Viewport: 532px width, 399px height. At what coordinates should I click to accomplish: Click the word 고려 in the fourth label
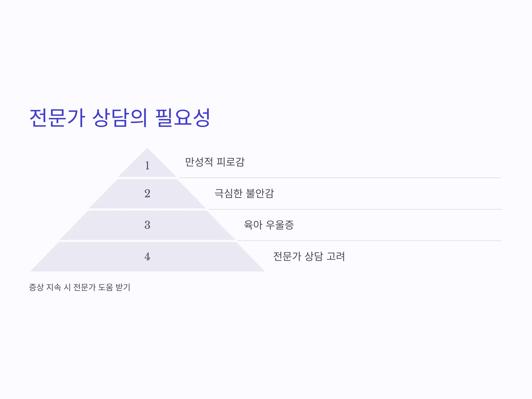click(336, 256)
